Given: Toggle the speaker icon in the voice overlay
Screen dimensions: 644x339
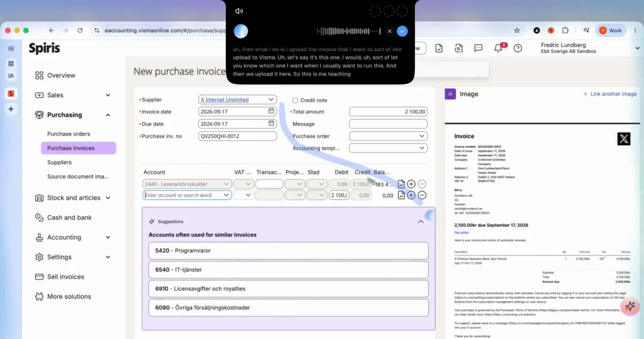Looking at the screenshot, I should pyautogui.click(x=239, y=11).
